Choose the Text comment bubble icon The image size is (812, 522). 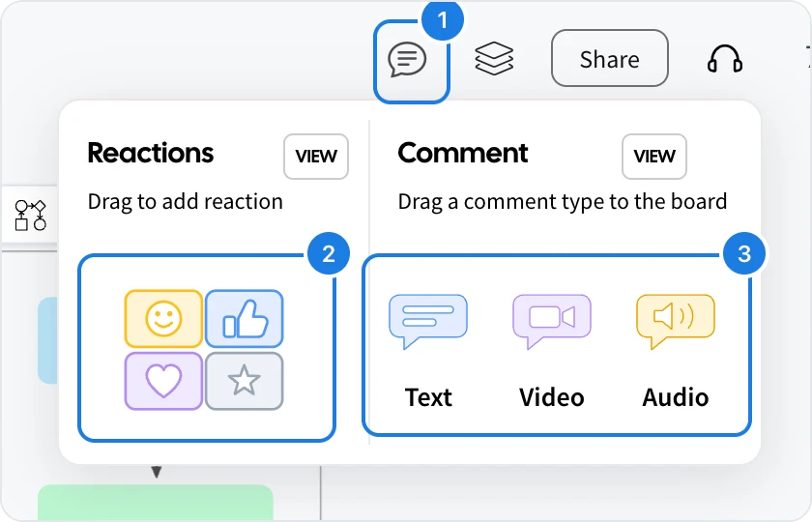click(x=428, y=322)
